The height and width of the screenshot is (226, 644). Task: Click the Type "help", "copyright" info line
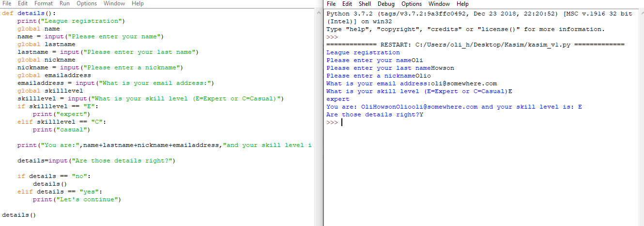466,30
